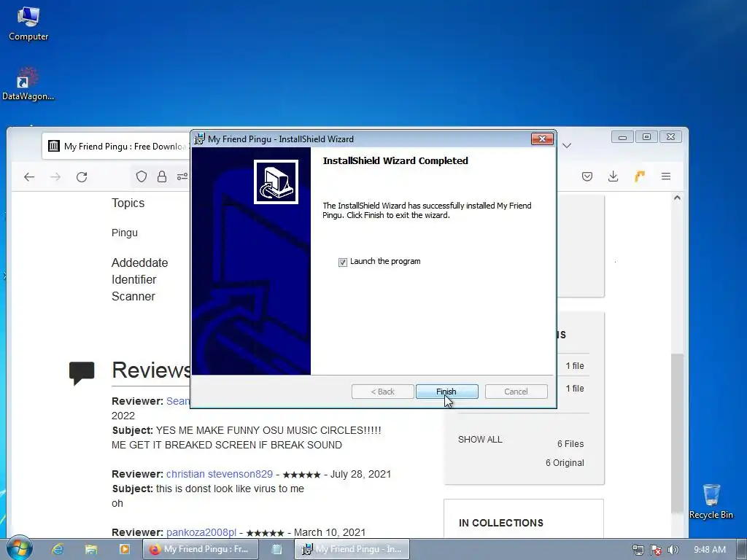
Task: Launch Windows Media Player from taskbar
Action: [124, 549]
